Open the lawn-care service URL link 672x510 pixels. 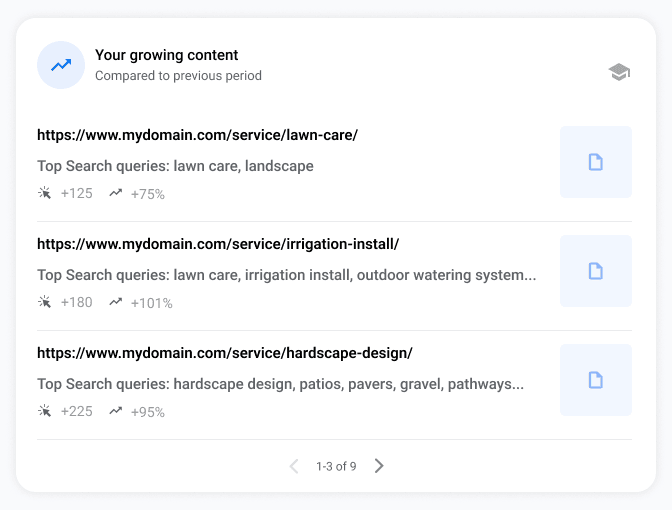tap(197, 135)
